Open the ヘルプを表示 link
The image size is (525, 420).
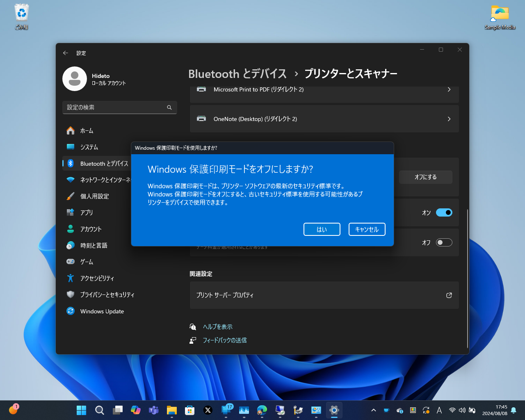217,326
